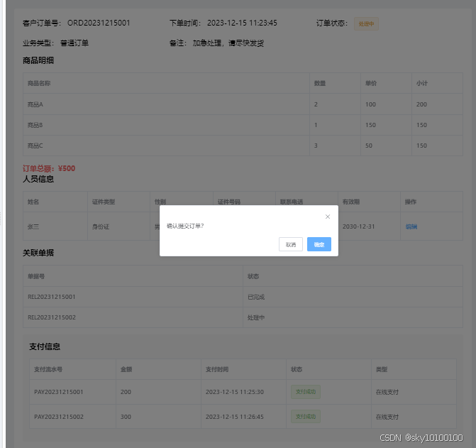The width and height of the screenshot is (476, 448).
Task: Click the amount 300 in payment table
Action: tap(126, 417)
